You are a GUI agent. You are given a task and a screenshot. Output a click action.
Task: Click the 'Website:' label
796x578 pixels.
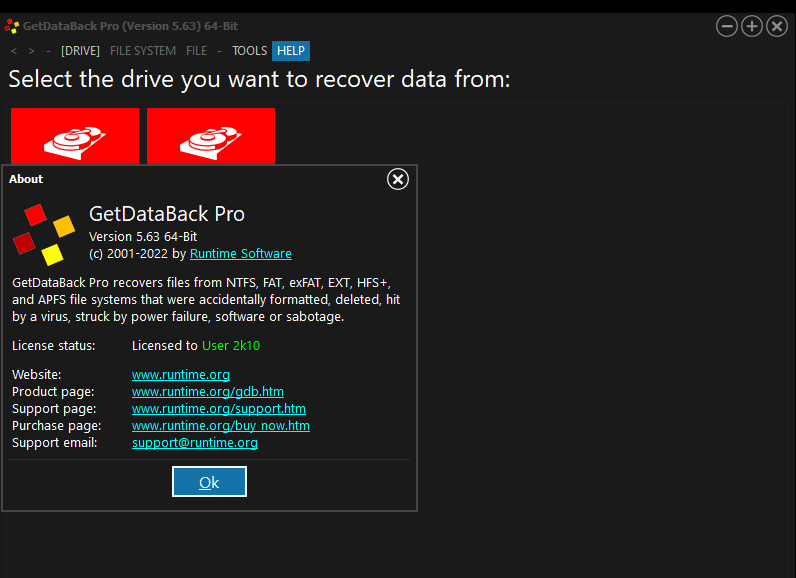[37, 375]
